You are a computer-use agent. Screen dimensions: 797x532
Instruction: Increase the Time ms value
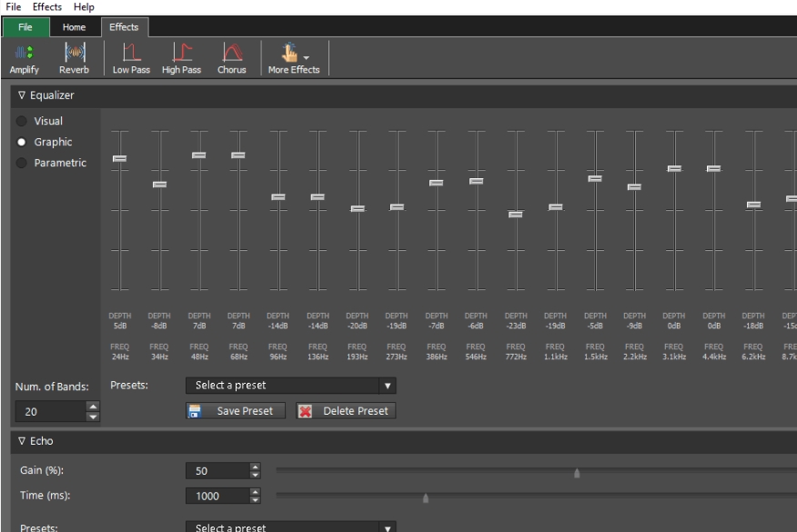pyautogui.click(x=255, y=491)
